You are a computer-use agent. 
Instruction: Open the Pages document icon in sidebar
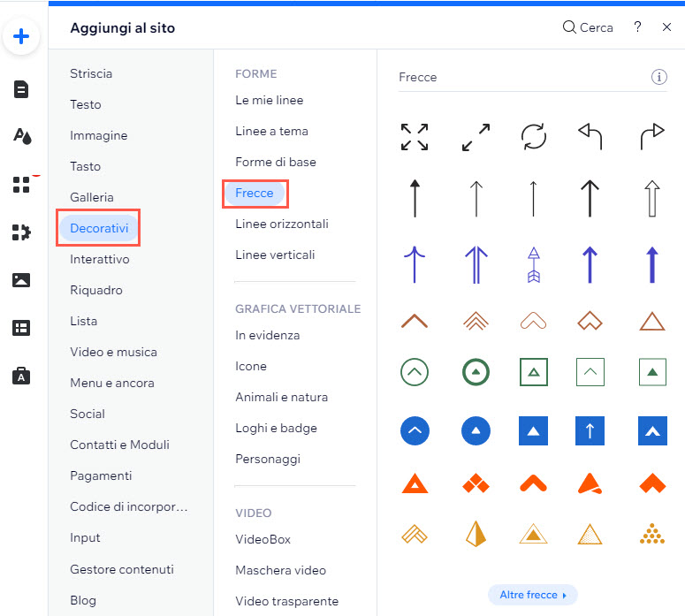click(x=21, y=89)
